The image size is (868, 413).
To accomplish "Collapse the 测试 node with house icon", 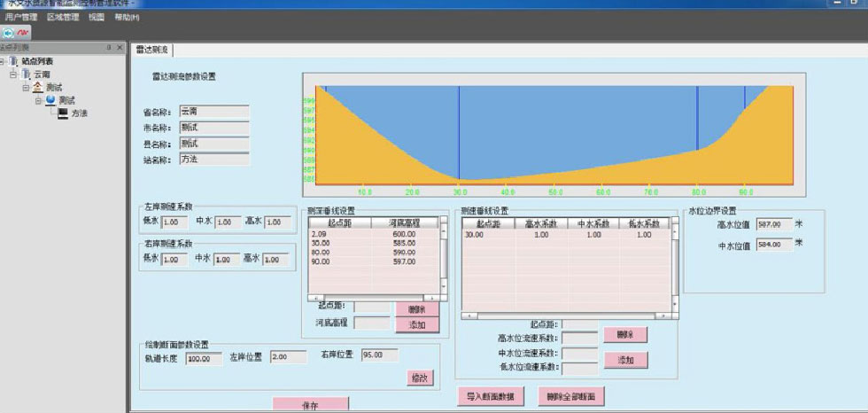I will click(x=26, y=88).
